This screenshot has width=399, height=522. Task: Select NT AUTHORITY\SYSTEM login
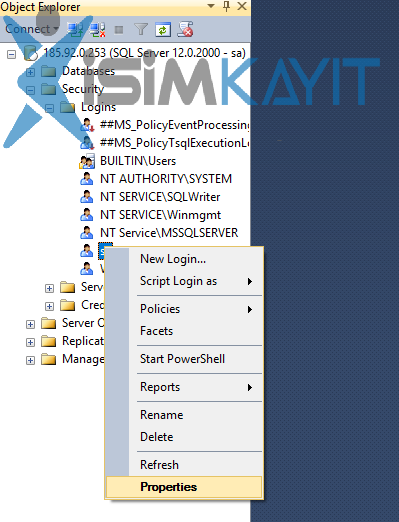[166, 179]
